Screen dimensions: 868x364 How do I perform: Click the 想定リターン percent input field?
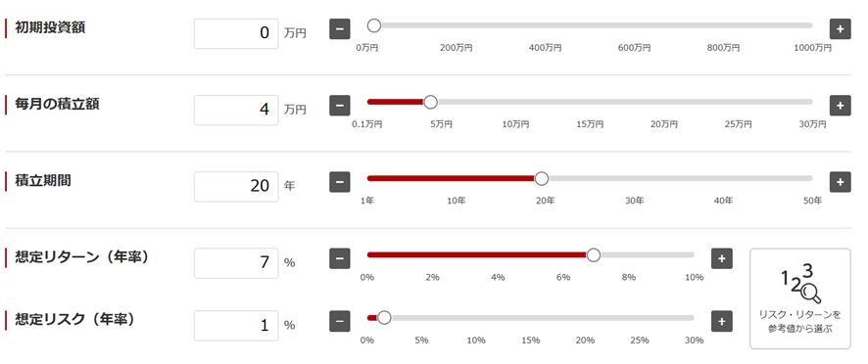pyautogui.click(x=236, y=263)
